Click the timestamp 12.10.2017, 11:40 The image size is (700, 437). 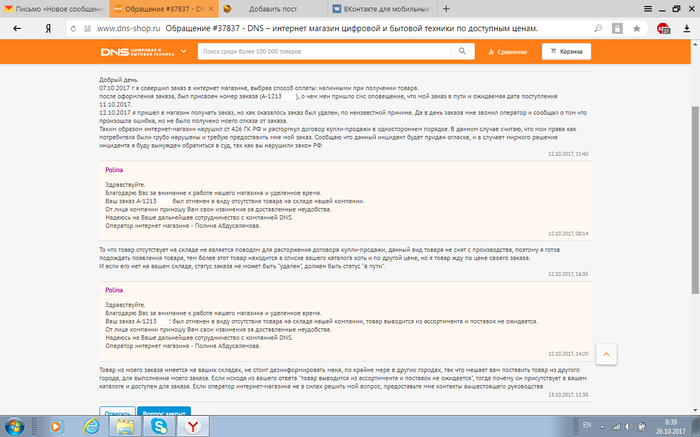[x=568, y=154]
